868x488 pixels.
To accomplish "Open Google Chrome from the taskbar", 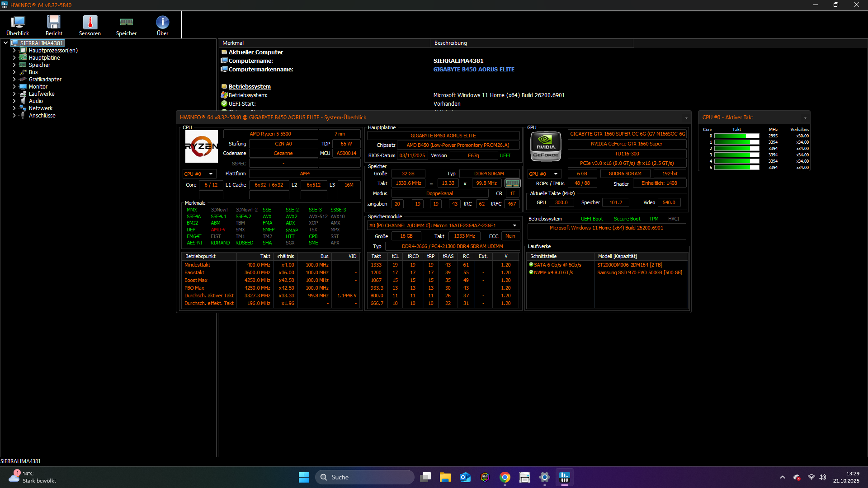I will [505, 477].
